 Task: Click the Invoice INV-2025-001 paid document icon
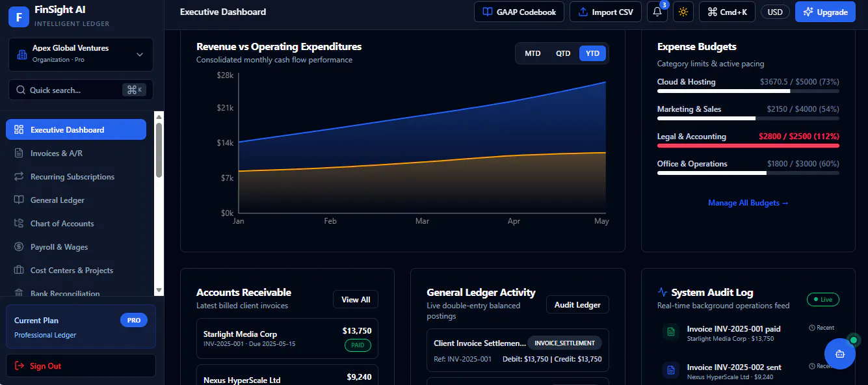pyautogui.click(x=670, y=332)
